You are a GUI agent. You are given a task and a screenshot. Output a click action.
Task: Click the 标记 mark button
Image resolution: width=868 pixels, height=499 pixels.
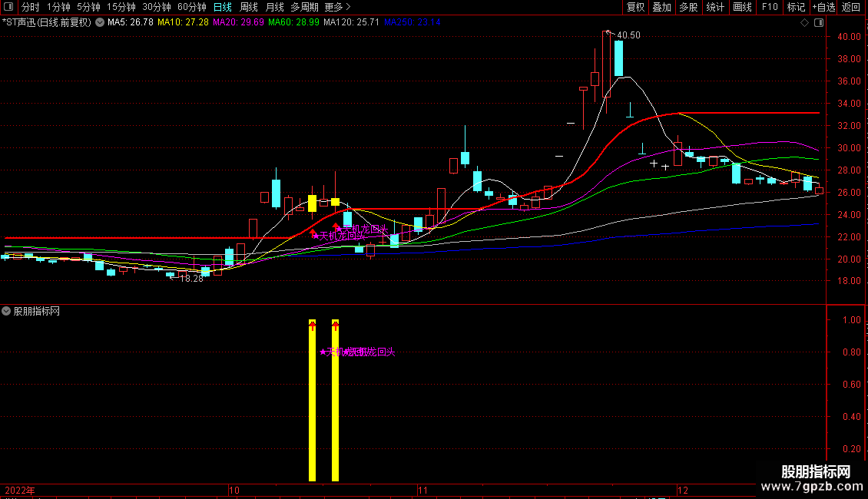pyautogui.click(x=796, y=7)
